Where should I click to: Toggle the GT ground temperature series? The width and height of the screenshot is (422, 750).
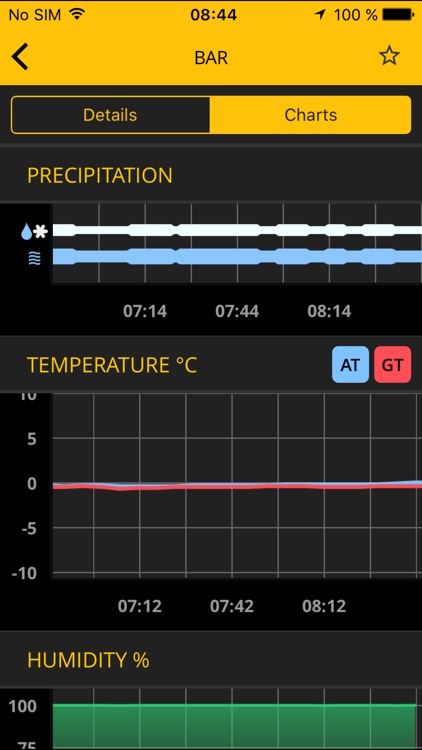point(392,365)
